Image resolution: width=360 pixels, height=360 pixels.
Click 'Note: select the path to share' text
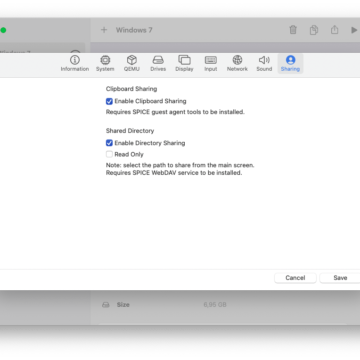[180, 165]
